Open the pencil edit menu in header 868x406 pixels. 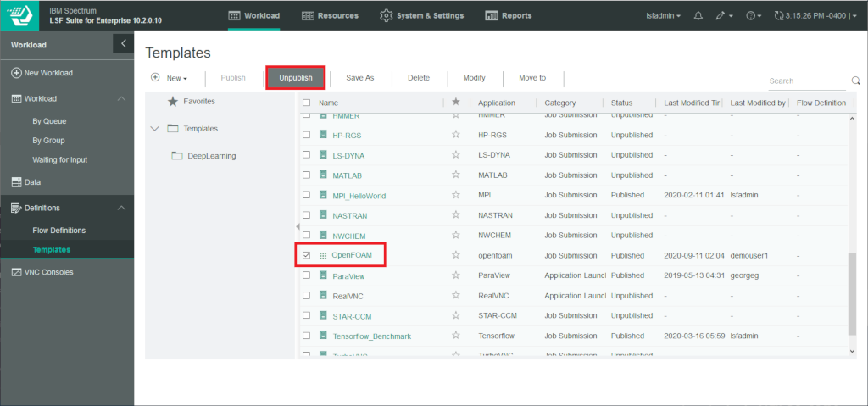click(x=724, y=15)
